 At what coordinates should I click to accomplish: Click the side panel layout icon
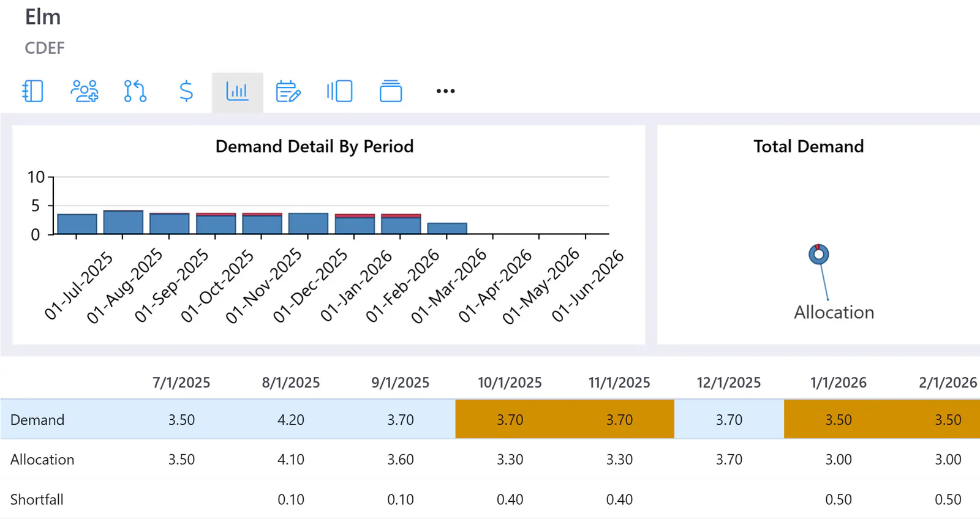(339, 91)
